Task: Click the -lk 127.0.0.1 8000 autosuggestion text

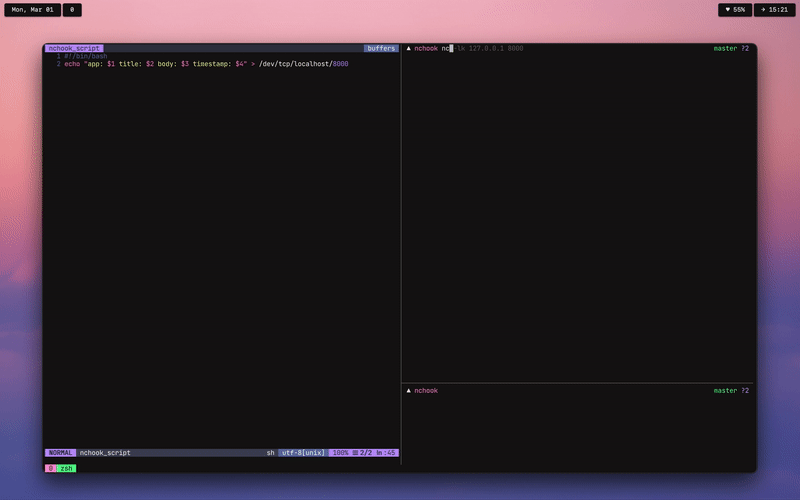Action: (488, 48)
